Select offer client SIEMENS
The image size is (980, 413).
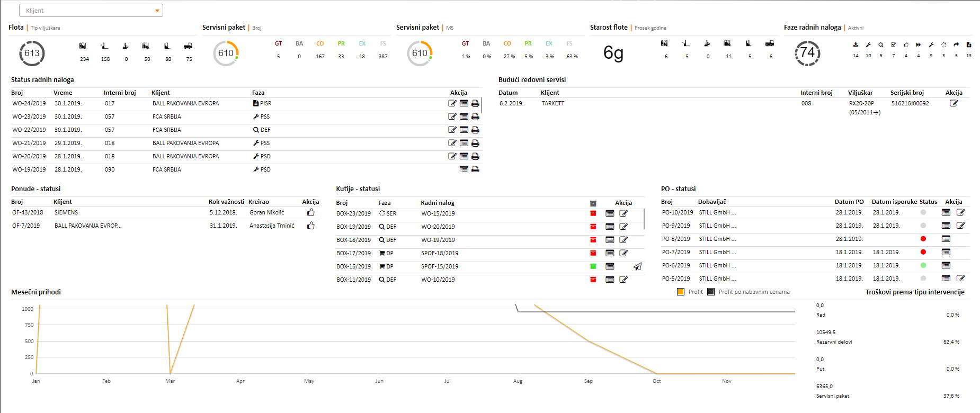pos(66,212)
